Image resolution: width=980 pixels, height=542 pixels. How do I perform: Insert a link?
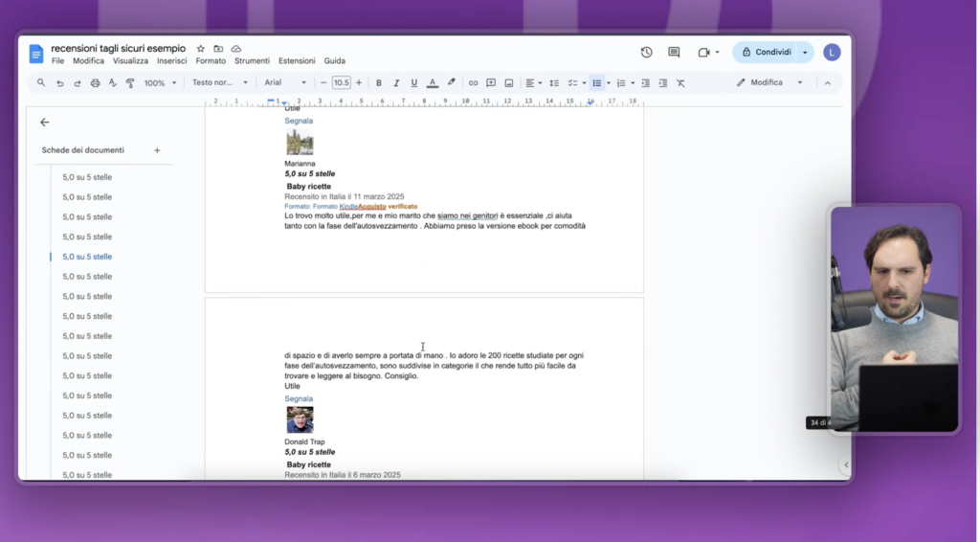473,83
